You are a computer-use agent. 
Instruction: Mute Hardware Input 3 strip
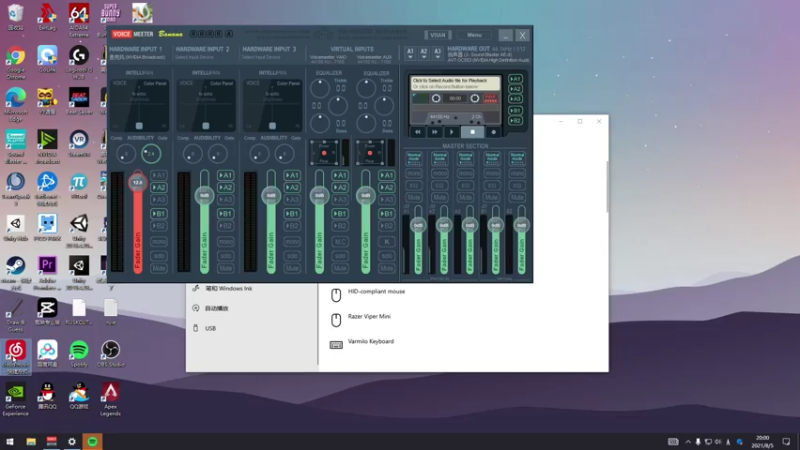[292, 268]
